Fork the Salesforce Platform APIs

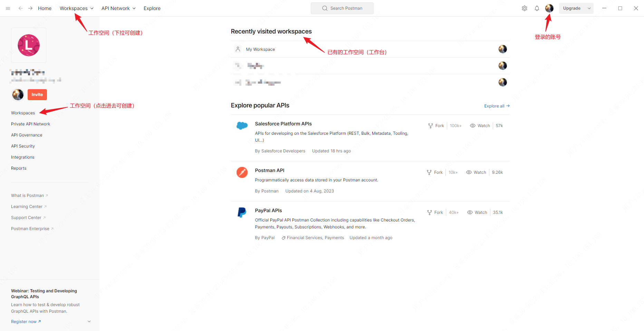click(436, 126)
